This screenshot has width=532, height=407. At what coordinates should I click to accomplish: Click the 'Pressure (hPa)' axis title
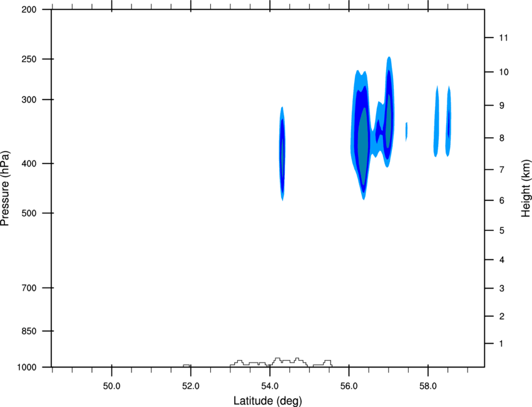[x=5, y=188]
